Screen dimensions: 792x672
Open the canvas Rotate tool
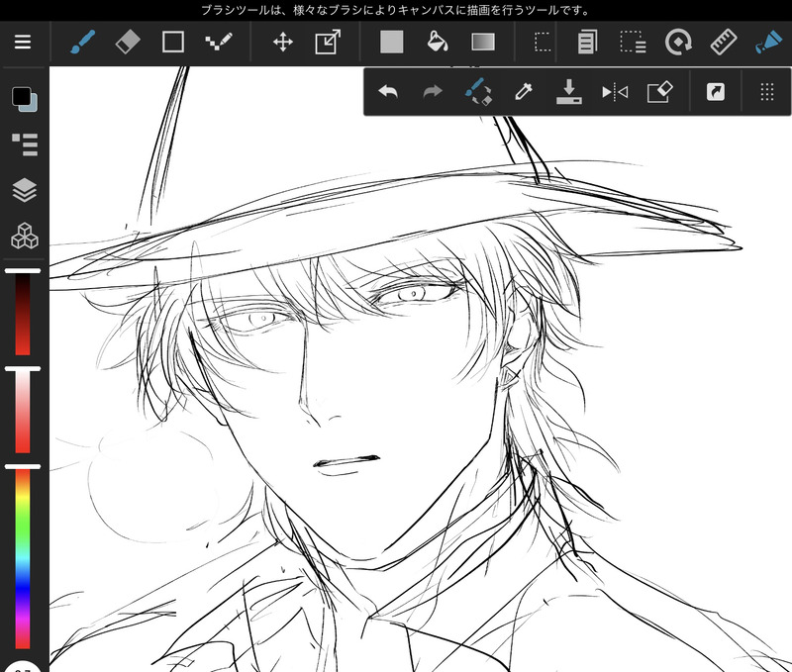[x=678, y=42]
